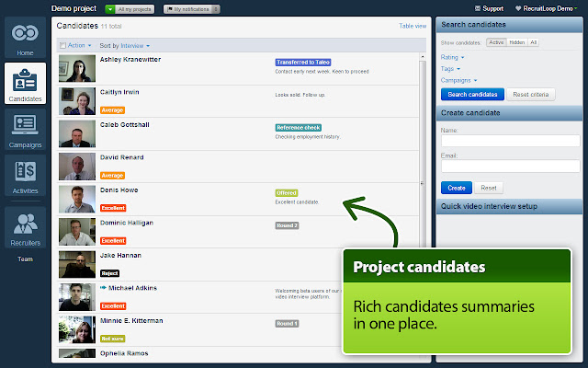Open candidate name Jake Hannan
The width and height of the screenshot is (588, 368).
coord(120,256)
